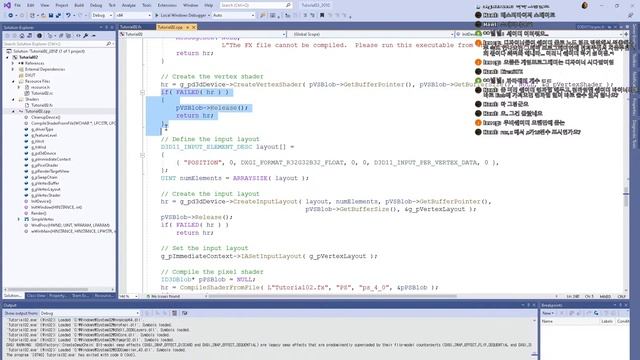Open the Debug configuration dropdown

[102, 15]
